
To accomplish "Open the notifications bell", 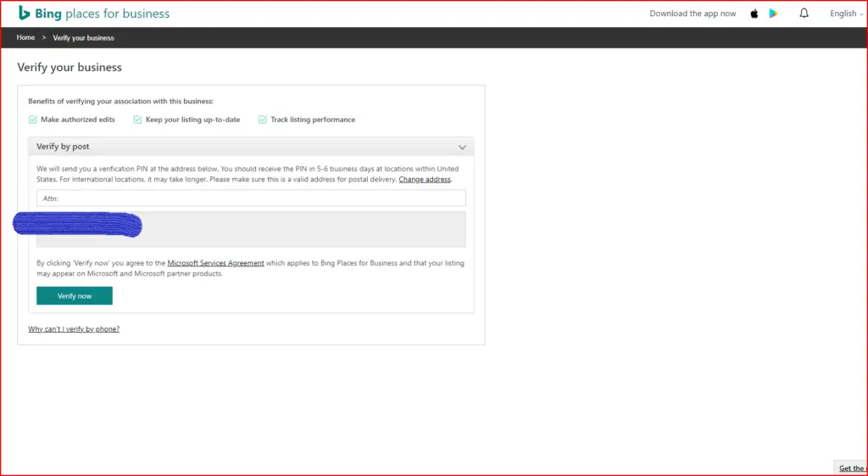I will [x=804, y=14].
